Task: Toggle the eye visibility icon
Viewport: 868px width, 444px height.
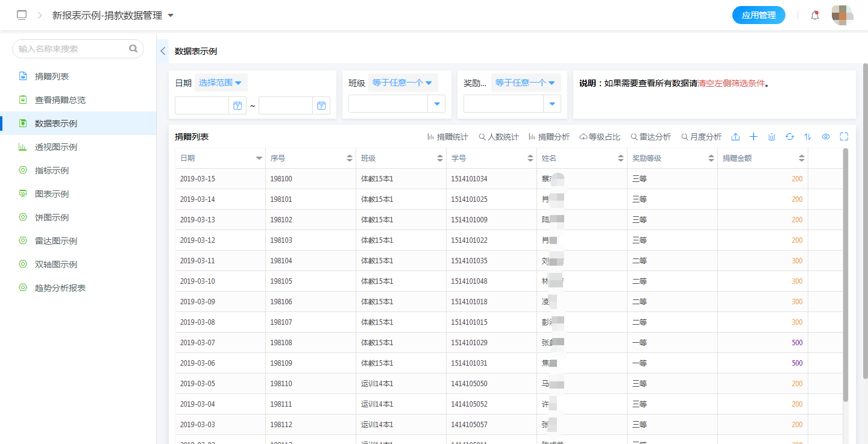Action: [826, 137]
